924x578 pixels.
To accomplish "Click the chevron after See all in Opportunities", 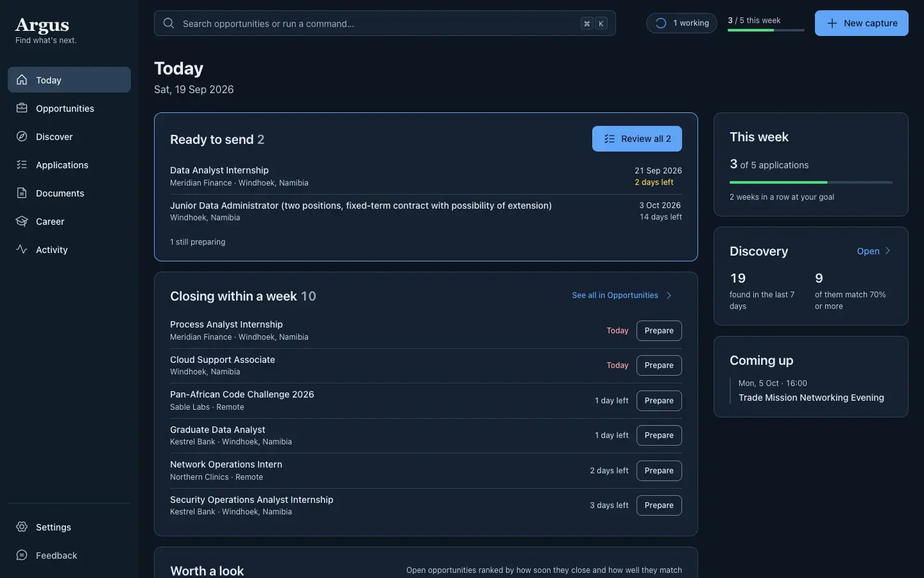I will click(x=669, y=295).
